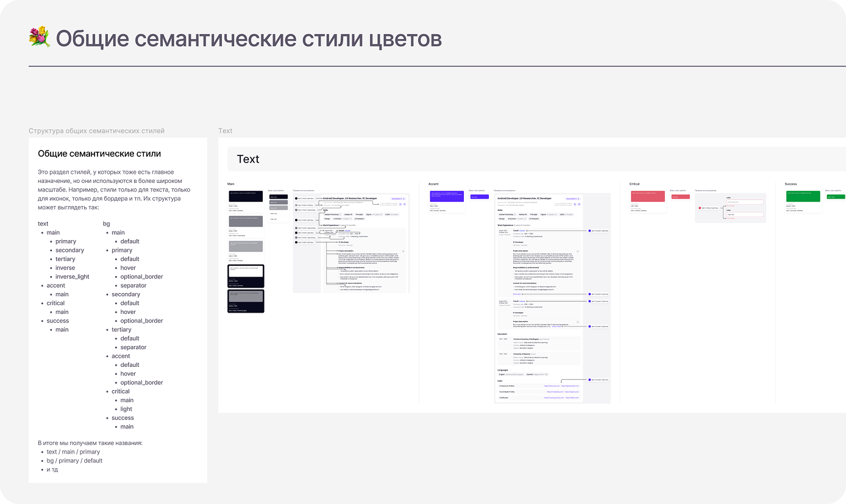Screen dimensions: 846x504
Task: Click the first red-bordered input in the Critical example
Action: [x=745, y=202]
